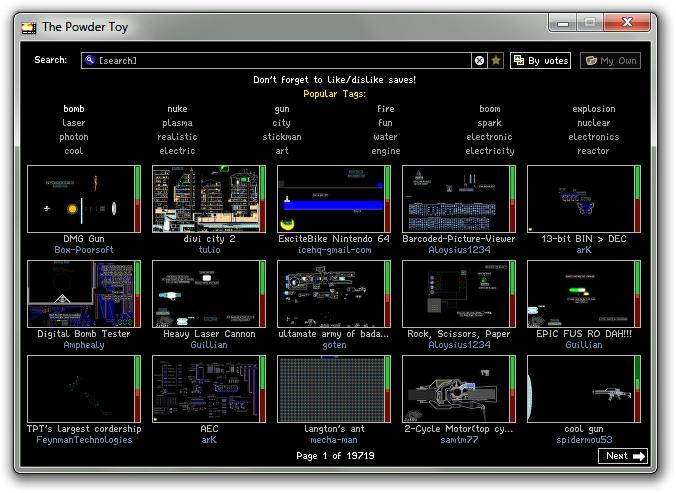The width and height of the screenshot is (676, 493).
Task: Click the magnifier icon in search box
Action: coord(89,61)
